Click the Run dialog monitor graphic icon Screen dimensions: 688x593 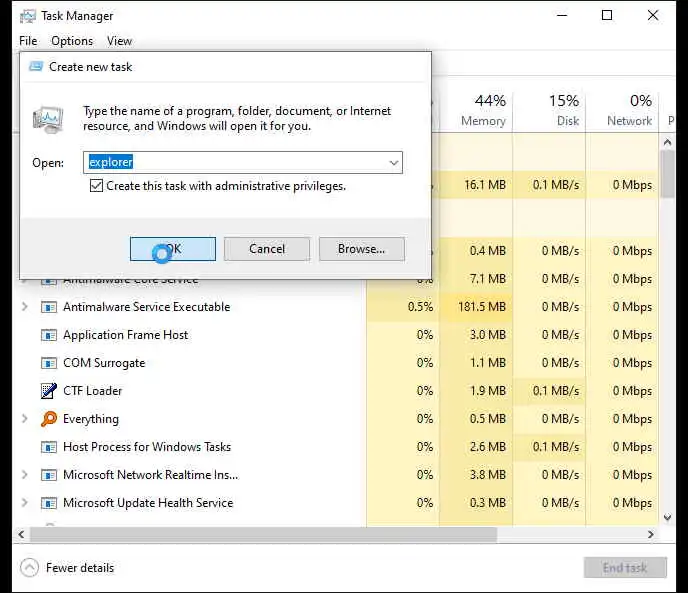click(48, 119)
